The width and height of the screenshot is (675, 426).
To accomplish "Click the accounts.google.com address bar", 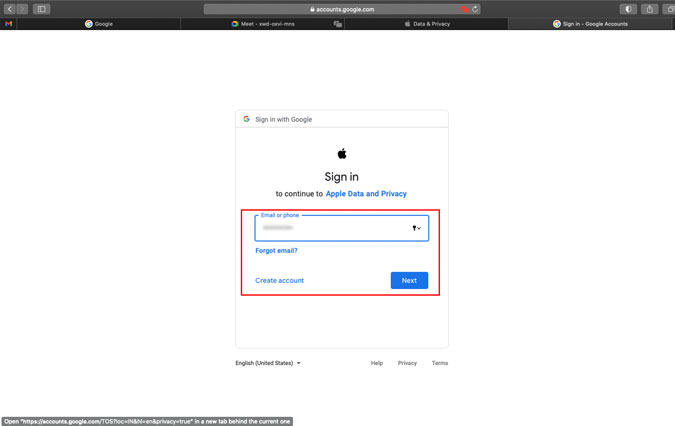I will coord(342,9).
